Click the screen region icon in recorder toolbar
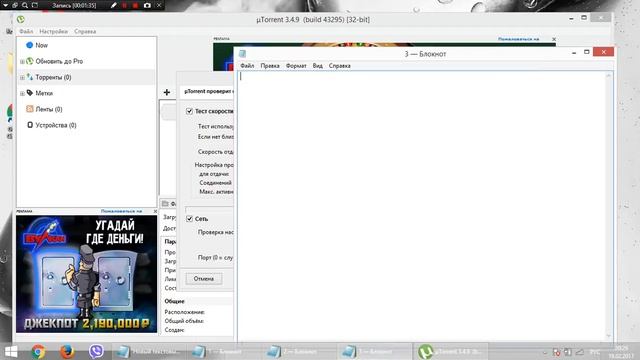The height and width of the screenshot is (360, 640). (35, 5)
